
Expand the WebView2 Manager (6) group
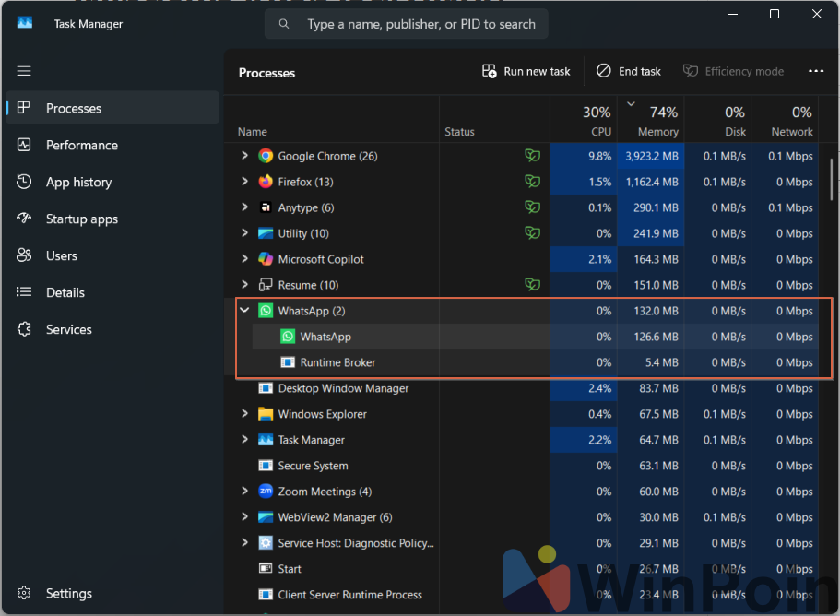point(245,516)
